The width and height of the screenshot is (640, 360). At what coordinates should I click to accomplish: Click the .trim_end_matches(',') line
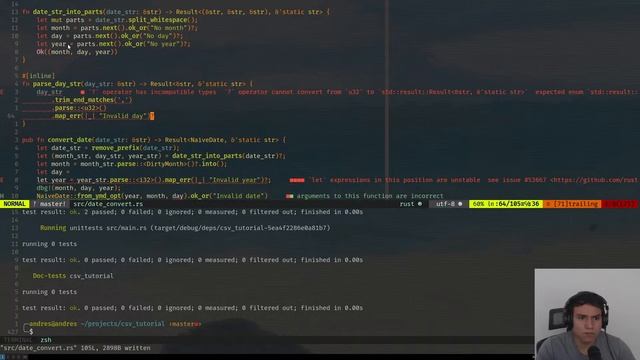click(93, 100)
